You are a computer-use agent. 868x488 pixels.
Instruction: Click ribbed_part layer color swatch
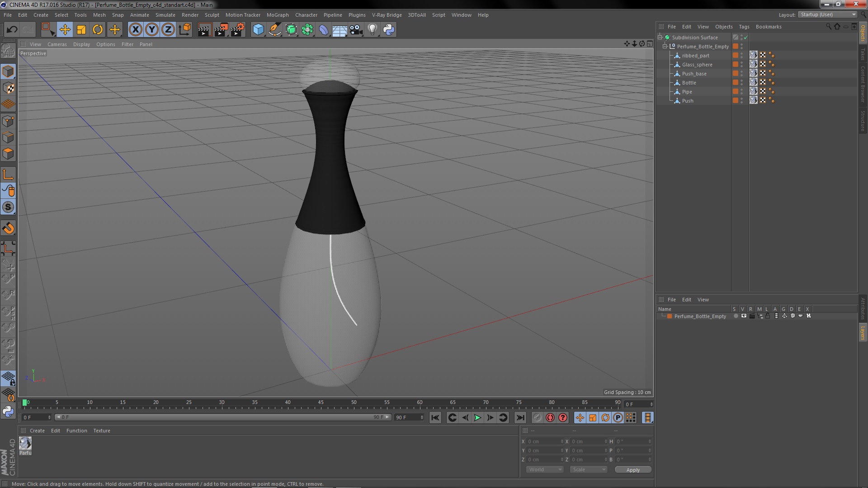click(x=736, y=56)
